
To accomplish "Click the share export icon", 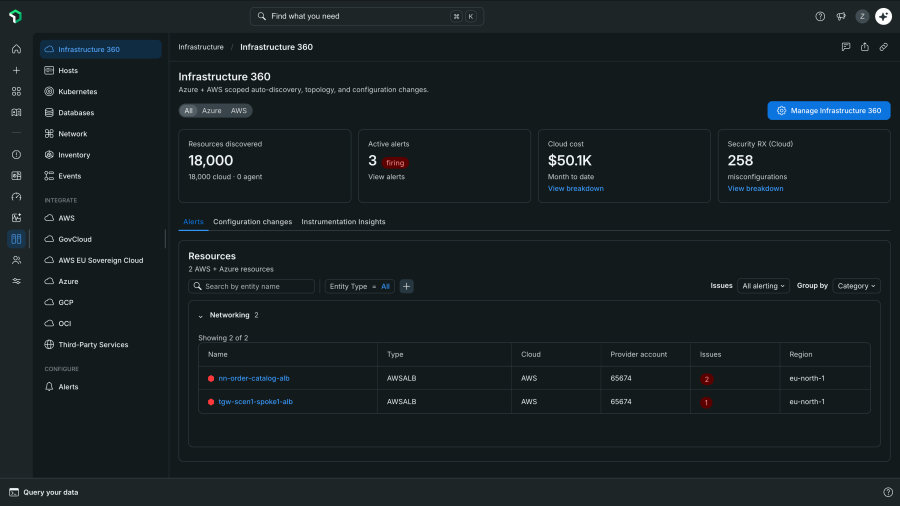I will tap(864, 47).
